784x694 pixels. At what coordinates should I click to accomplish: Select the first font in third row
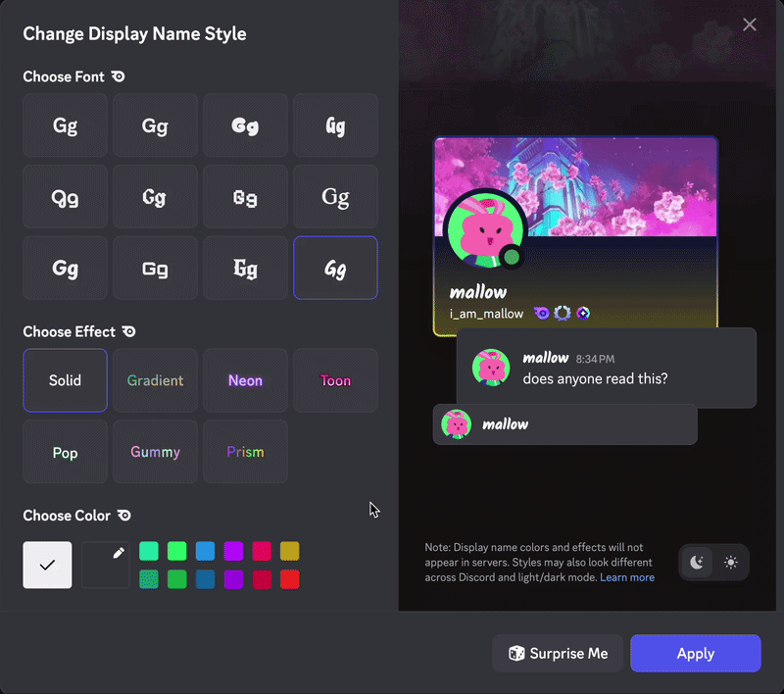[x=65, y=268]
